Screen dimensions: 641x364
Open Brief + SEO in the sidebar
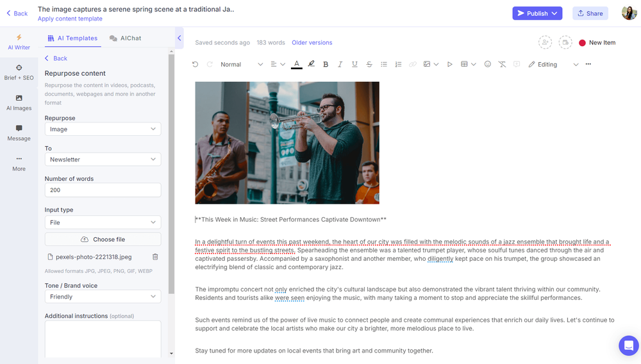19,72
